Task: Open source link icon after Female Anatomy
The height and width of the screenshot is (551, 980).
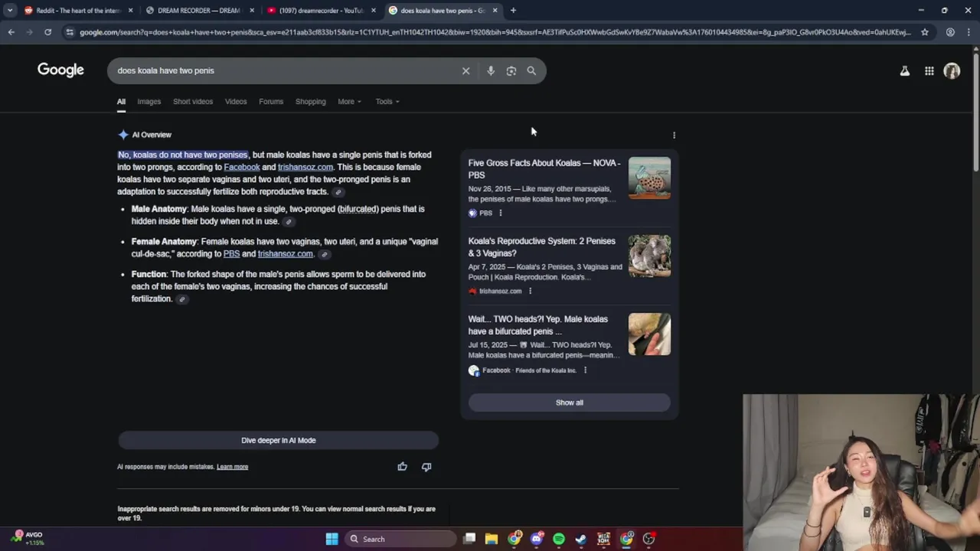Action: 325,254
